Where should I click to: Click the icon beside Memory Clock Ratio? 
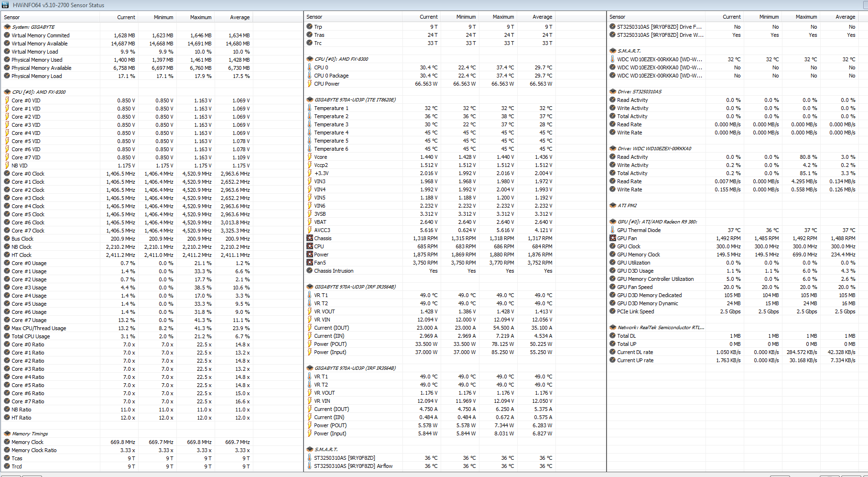point(7,450)
